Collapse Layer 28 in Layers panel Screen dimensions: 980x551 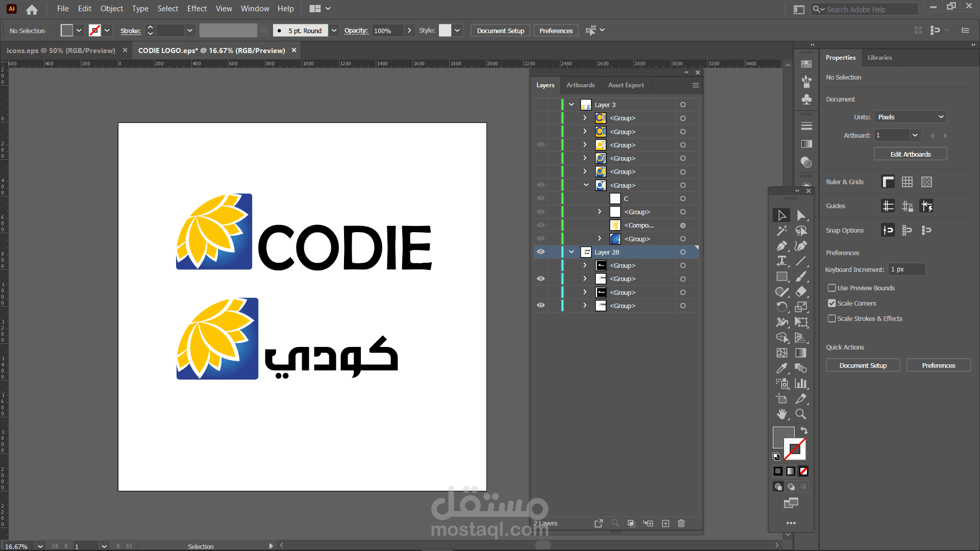[x=571, y=252]
